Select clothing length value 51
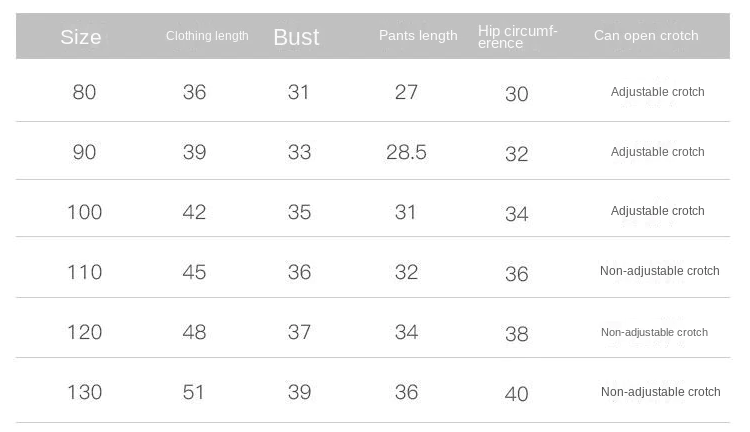Screen dimensions: 750x432 pos(194,392)
